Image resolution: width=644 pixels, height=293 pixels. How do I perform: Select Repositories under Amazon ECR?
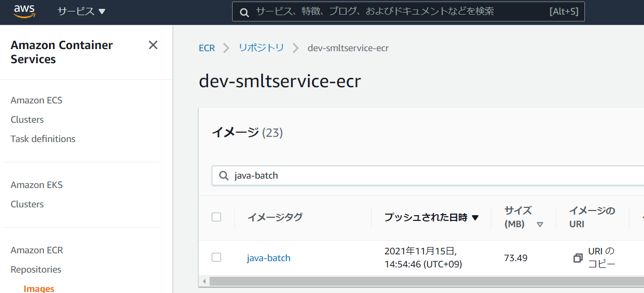click(36, 269)
